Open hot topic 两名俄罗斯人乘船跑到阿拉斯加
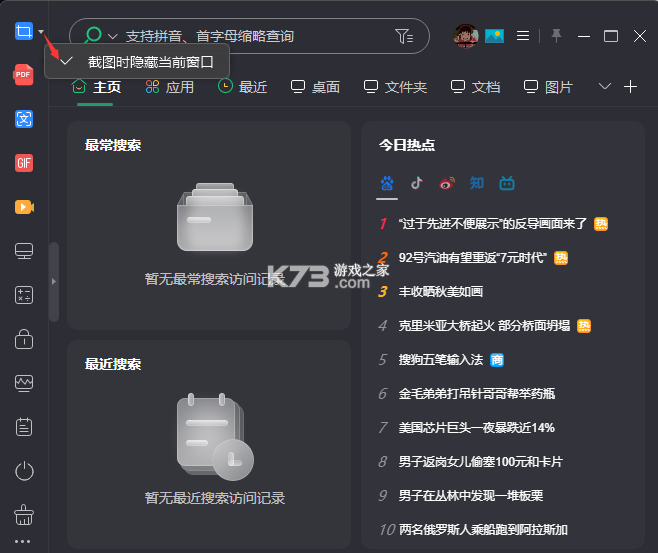The image size is (658, 553). point(483,530)
